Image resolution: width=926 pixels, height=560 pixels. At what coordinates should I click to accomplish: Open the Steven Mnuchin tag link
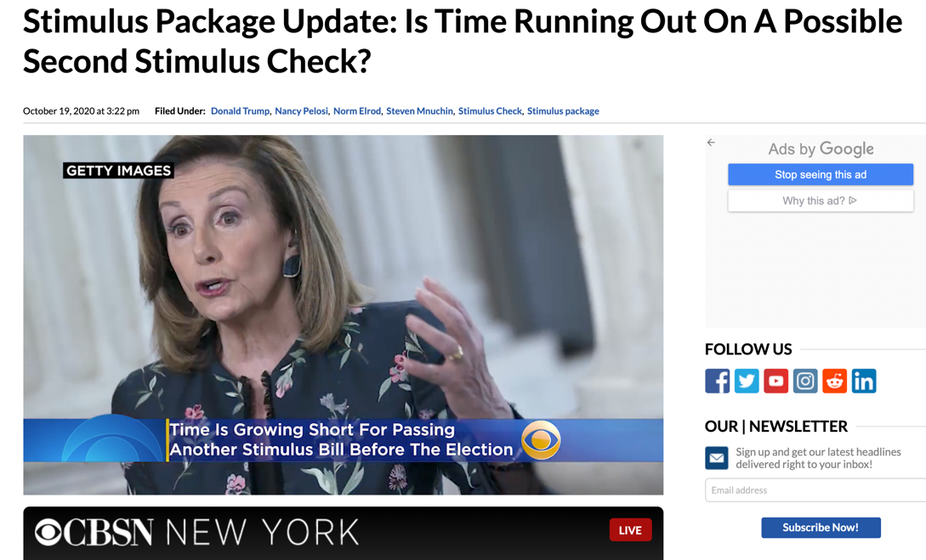tap(419, 111)
